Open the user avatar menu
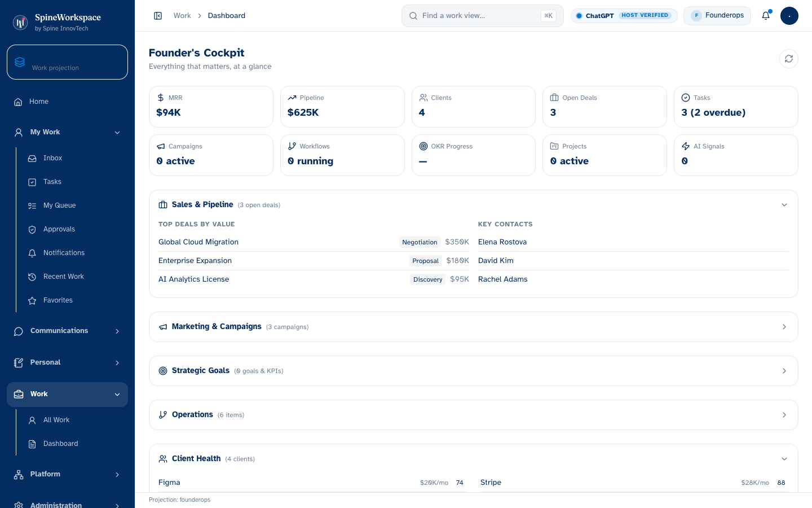This screenshot has width=812, height=508. pyautogui.click(x=789, y=16)
